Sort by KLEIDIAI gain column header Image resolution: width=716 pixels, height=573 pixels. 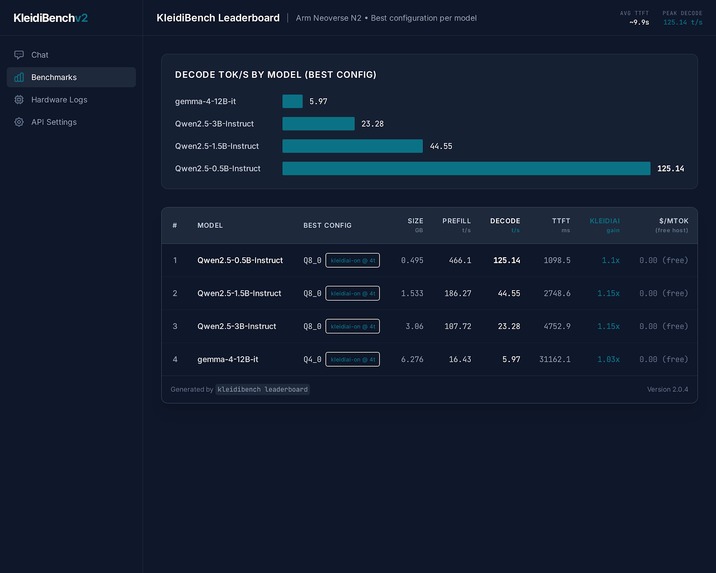click(x=605, y=225)
